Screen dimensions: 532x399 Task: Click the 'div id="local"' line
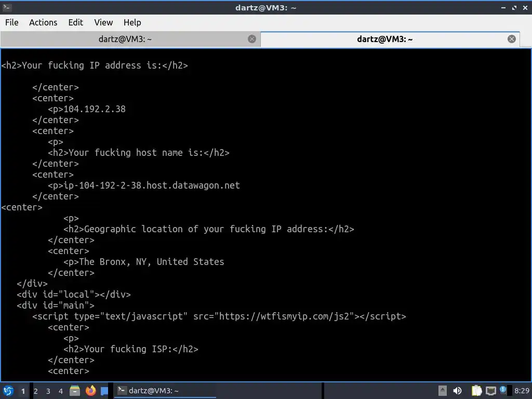point(74,294)
